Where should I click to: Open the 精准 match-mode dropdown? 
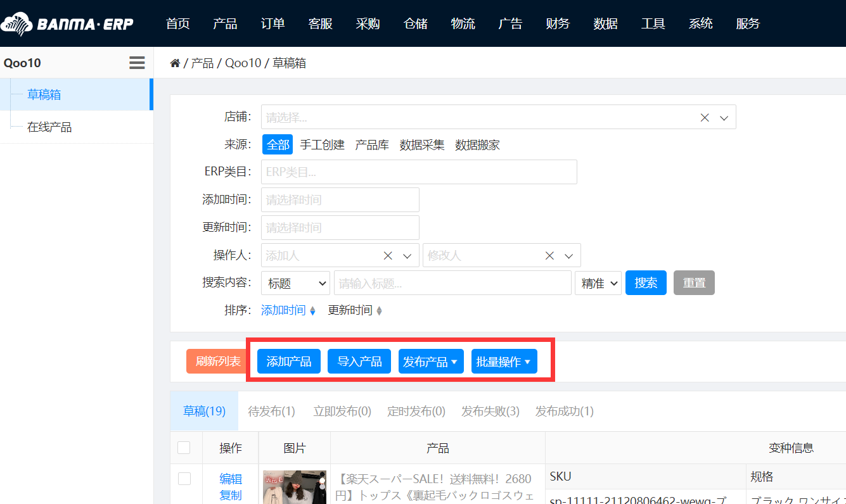[x=598, y=283]
